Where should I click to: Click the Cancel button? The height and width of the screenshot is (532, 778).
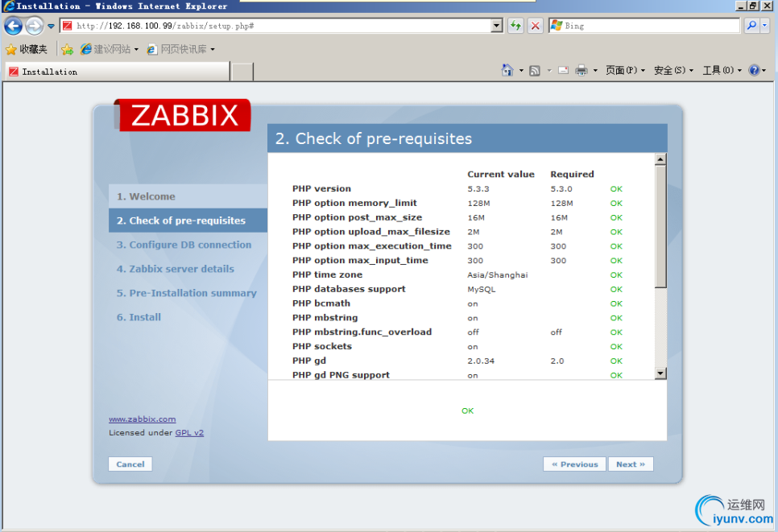(x=130, y=464)
